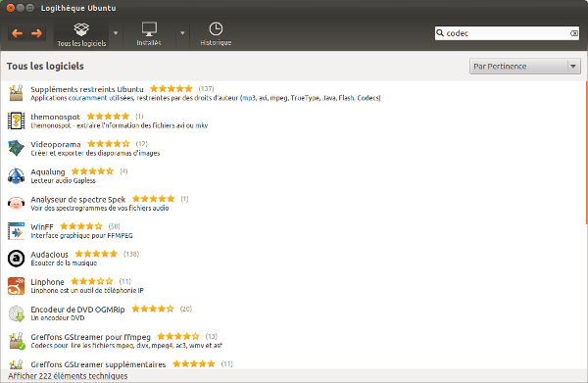Clear the codec search text

coord(573,33)
